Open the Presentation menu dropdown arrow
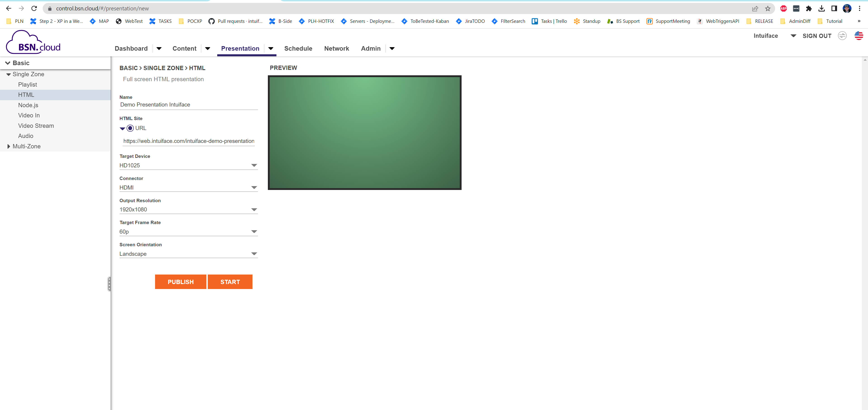Image resolution: width=868 pixels, height=410 pixels. click(271, 49)
